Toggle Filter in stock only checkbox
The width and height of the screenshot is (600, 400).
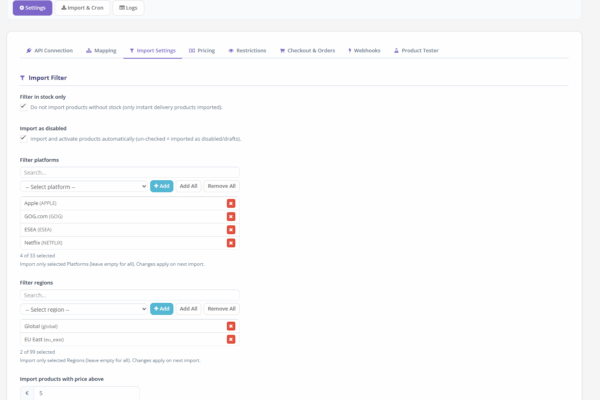tap(23, 106)
